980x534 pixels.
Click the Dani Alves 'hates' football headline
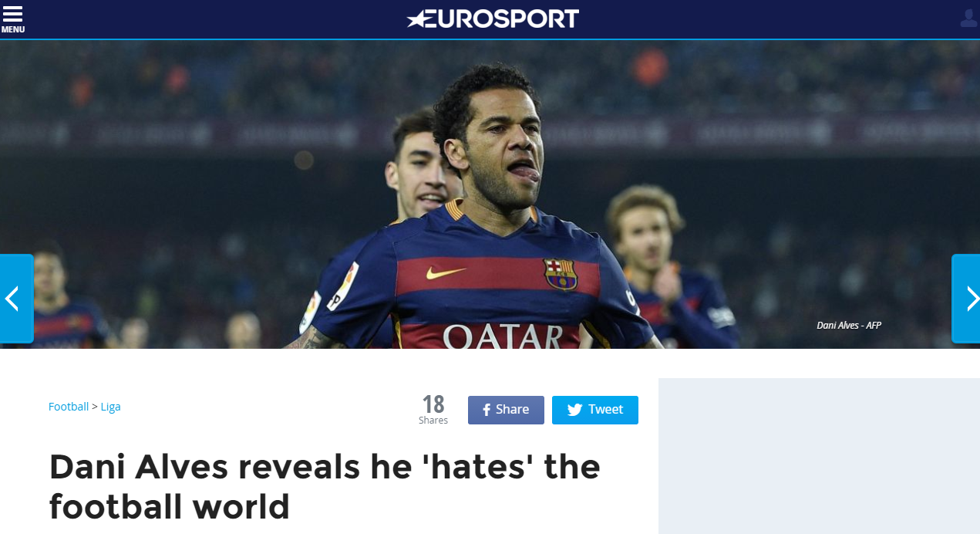(x=325, y=487)
